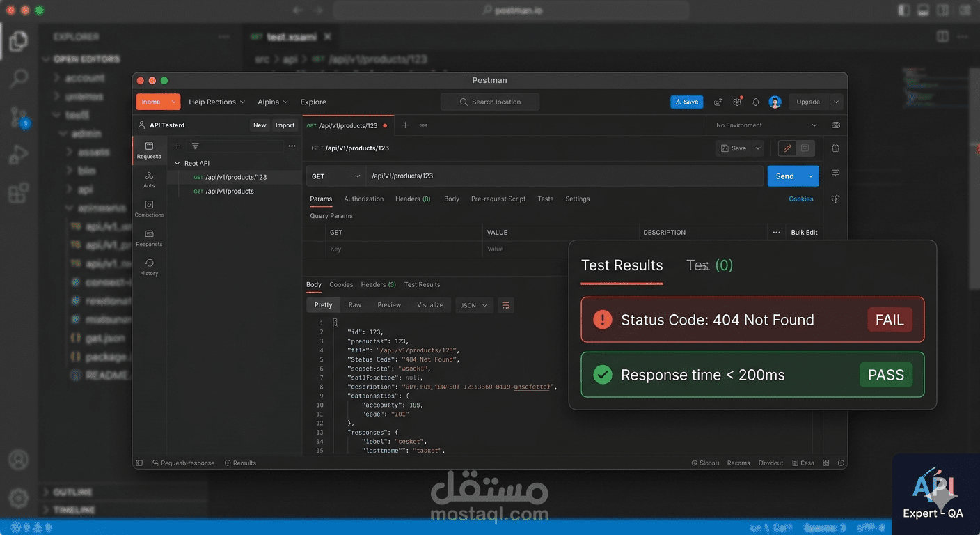Switch the response view to Raw

(354, 304)
